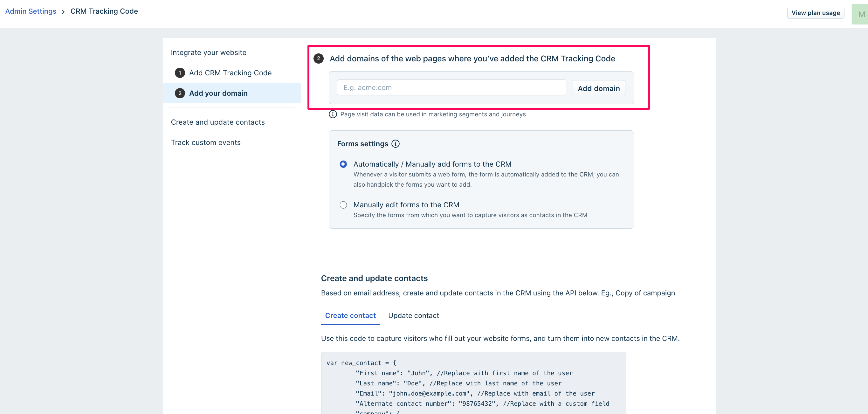Click the Add domain button
Viewport: 868px width, 414px height.
click(598, 88)
